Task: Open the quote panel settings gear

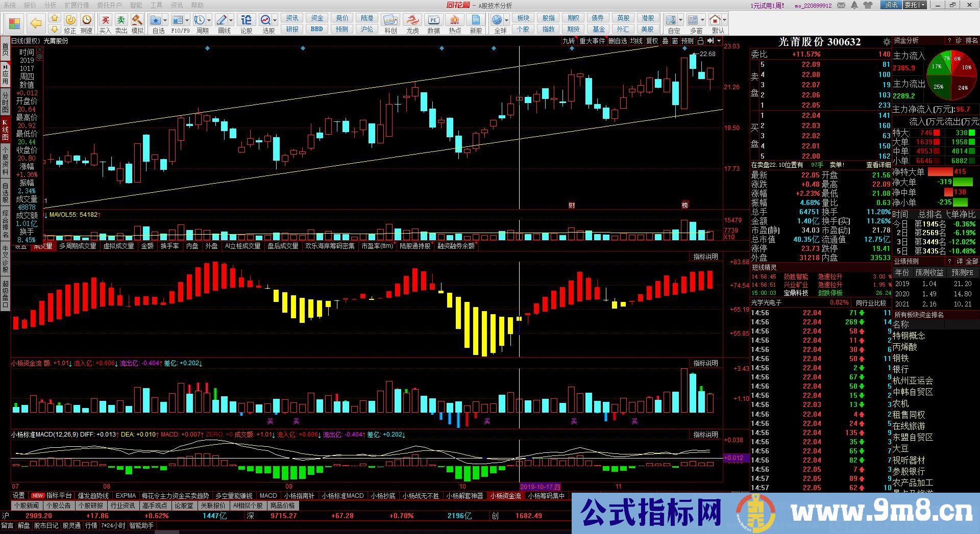Action: [x=886, y=42]
